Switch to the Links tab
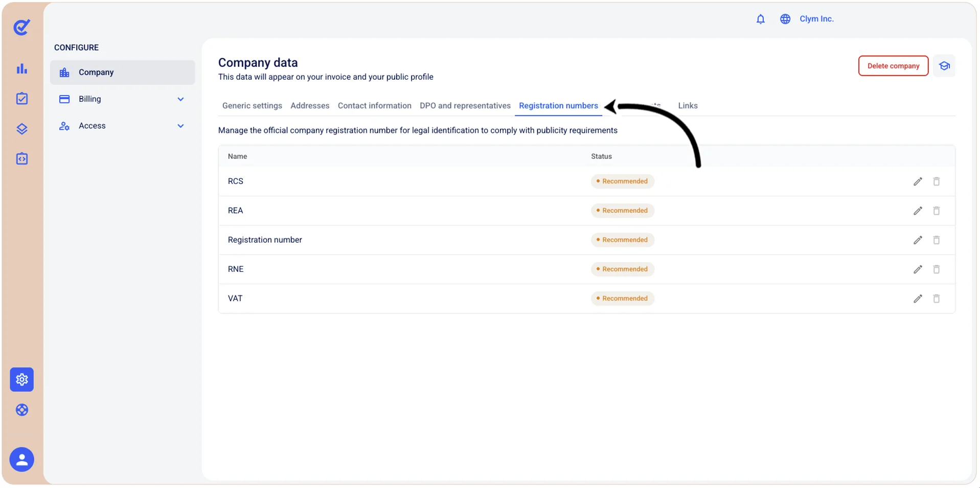980x488 pixels. (688, 106)
